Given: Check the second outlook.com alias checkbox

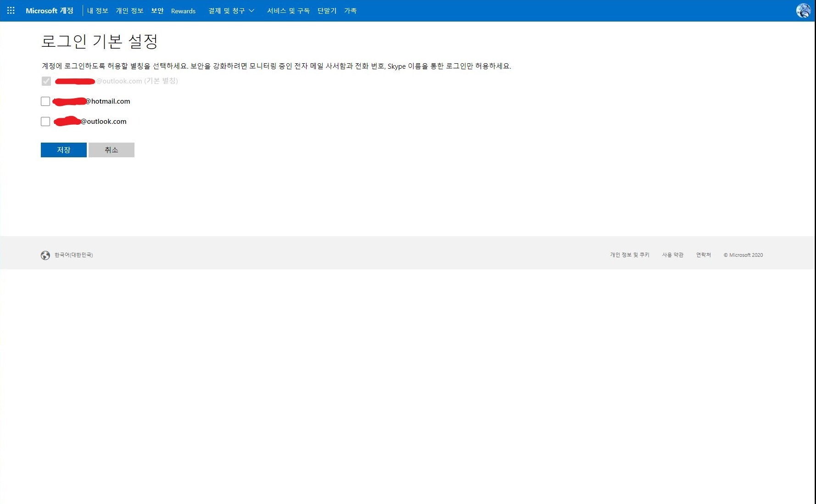Looking at the screenshot, I should click(x=45, y=122).
